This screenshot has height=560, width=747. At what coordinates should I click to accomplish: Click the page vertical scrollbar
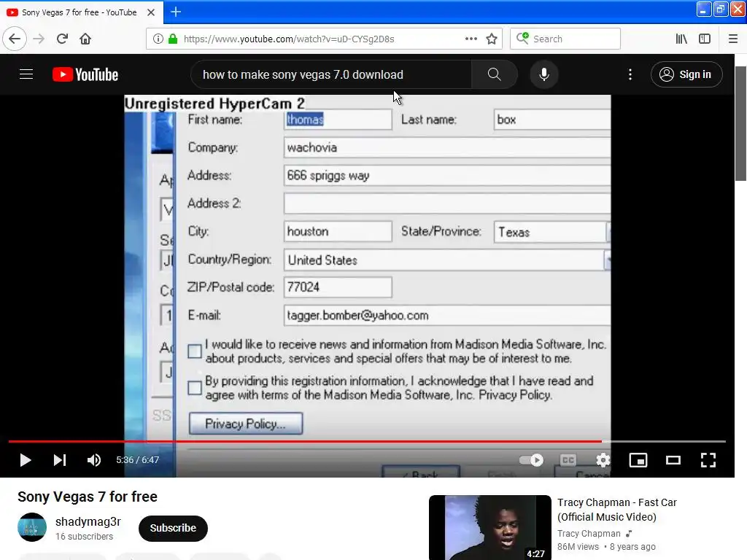pos(740,124)
